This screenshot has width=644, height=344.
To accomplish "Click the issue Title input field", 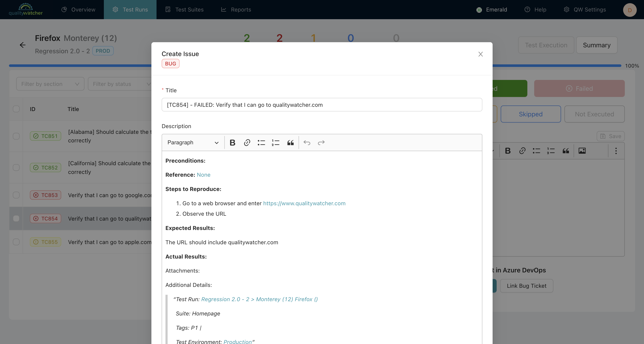I will click(x=322, y=105).
